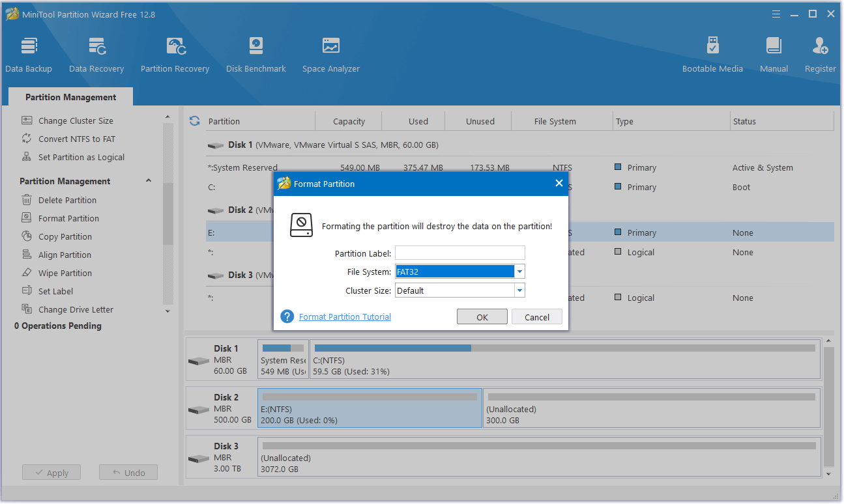Create Bootable Media
Screen dimensions: 844x504
712,55
